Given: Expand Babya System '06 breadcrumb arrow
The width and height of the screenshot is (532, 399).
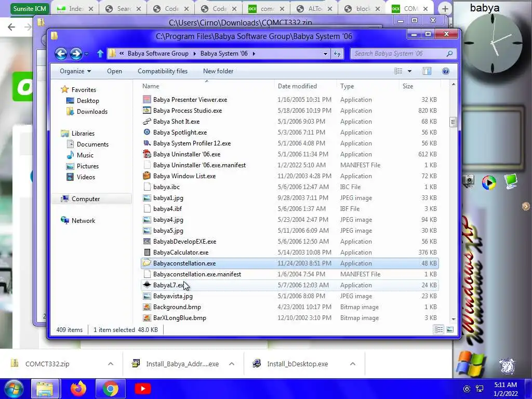Looking at the screenshot, I should tap(254, 54).
